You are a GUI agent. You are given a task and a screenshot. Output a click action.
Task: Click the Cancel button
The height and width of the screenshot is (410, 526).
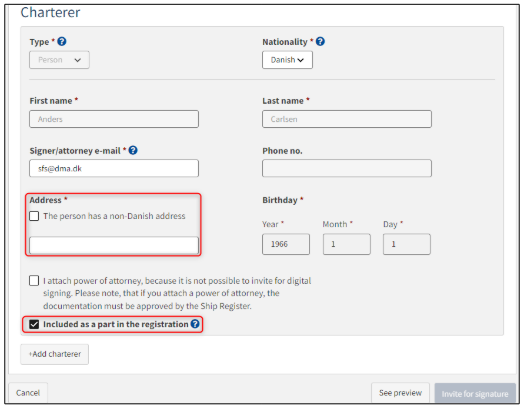(28, 393)
